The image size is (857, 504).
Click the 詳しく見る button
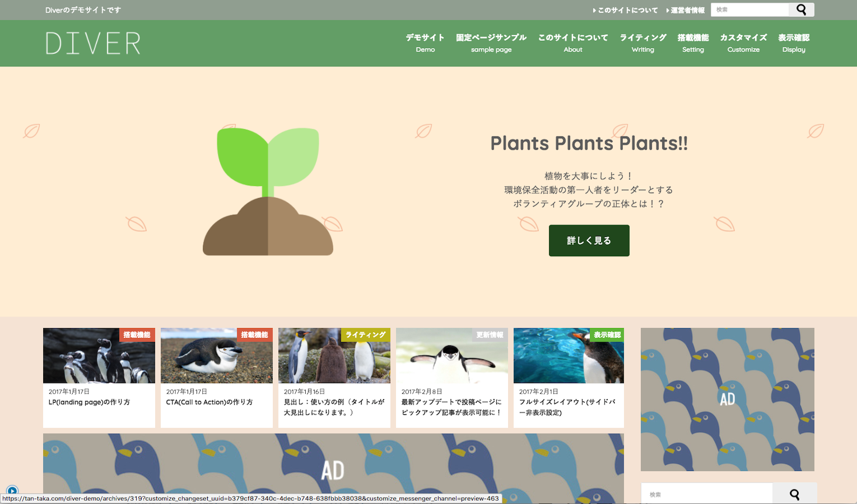589,241
